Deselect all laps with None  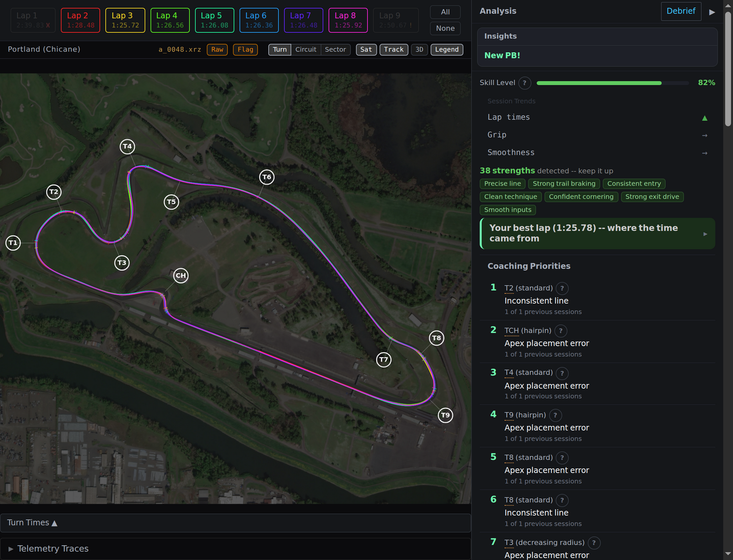point(445,28)
